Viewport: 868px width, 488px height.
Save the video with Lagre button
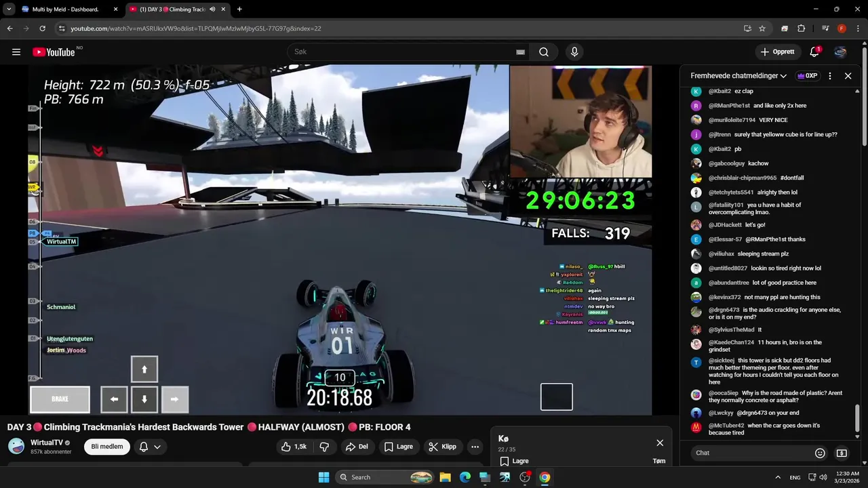pyautogui.click(x=399, y=447)
